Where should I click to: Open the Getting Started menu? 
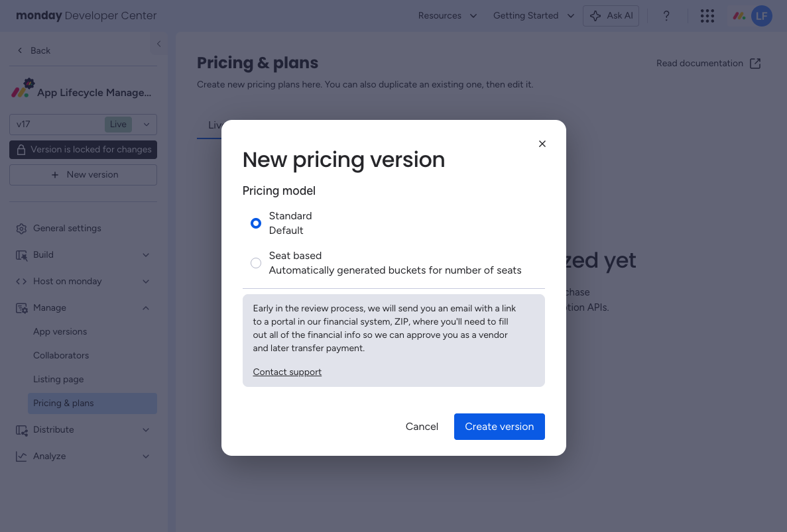coord(534,16)
